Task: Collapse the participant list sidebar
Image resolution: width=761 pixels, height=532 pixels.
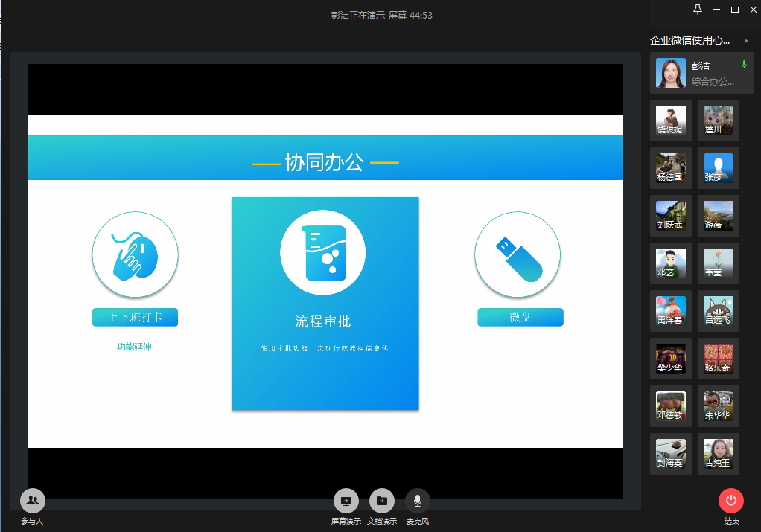Action: coord(741,39)
